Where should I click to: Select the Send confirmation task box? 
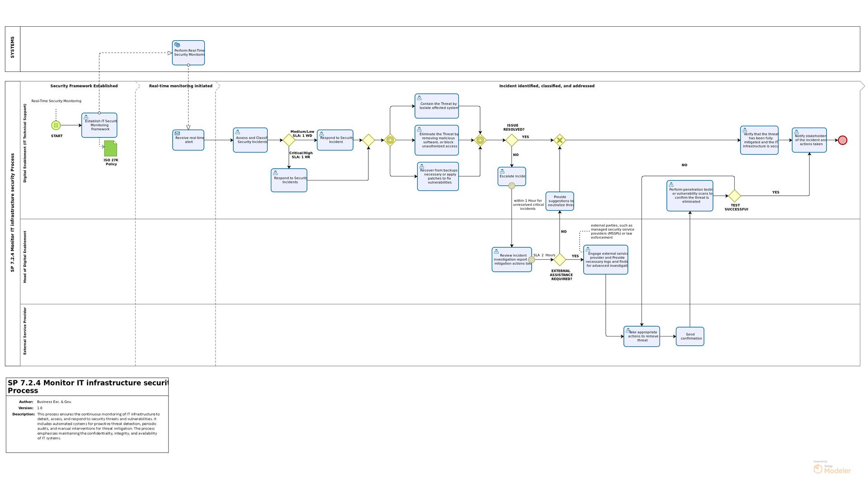690,337
